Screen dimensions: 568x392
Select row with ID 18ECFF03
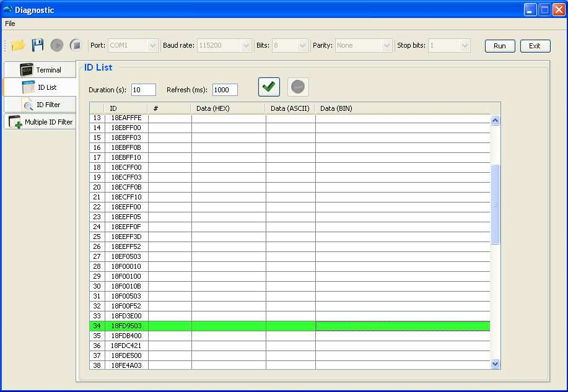(290, 177)
